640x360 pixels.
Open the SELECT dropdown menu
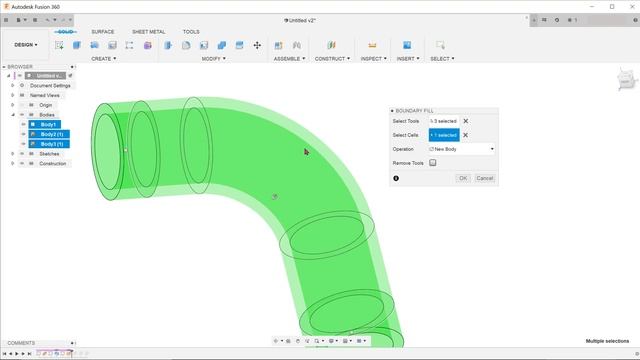(x=442, y=59)
